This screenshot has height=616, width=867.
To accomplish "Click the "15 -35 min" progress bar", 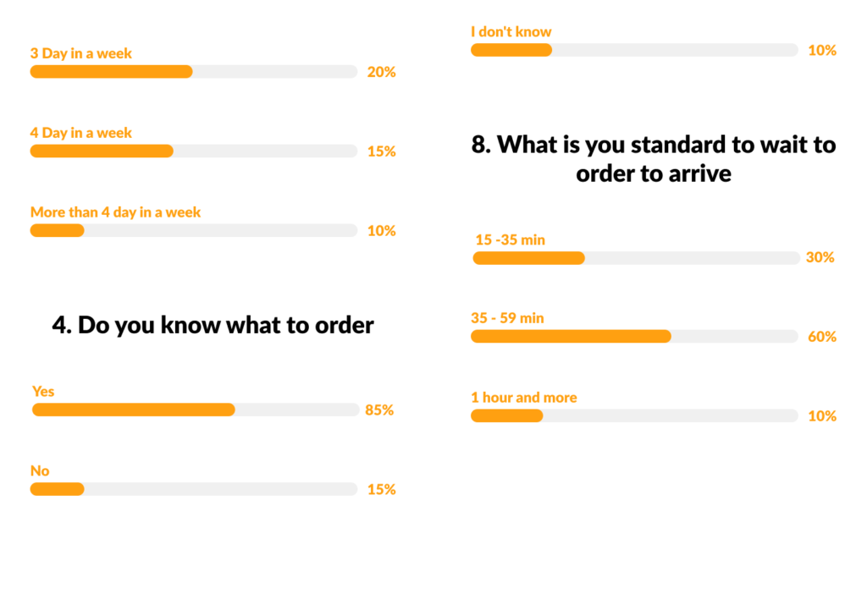I will point(636,257).
